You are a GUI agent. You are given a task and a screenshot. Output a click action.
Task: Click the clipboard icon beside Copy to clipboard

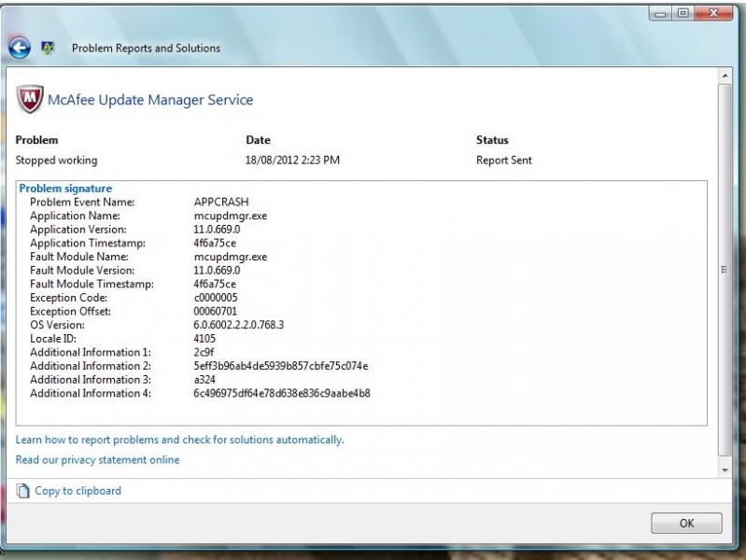point(22,491)
